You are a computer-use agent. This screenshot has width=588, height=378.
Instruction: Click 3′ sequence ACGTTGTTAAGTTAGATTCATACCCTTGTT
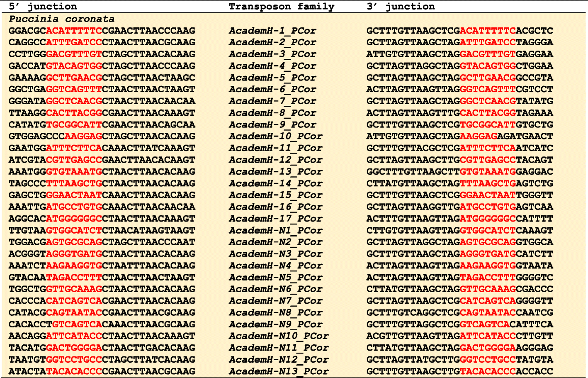460,336
